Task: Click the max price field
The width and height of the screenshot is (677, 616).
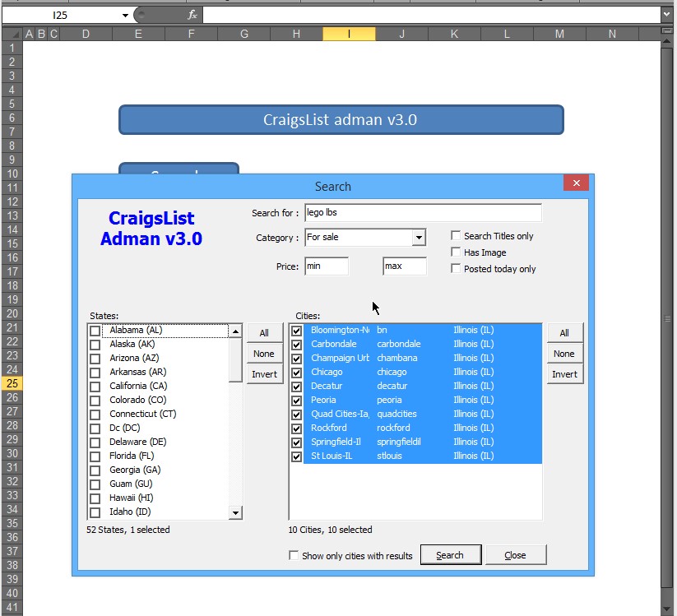Action: pyautogui.click(x=405, y=266)
